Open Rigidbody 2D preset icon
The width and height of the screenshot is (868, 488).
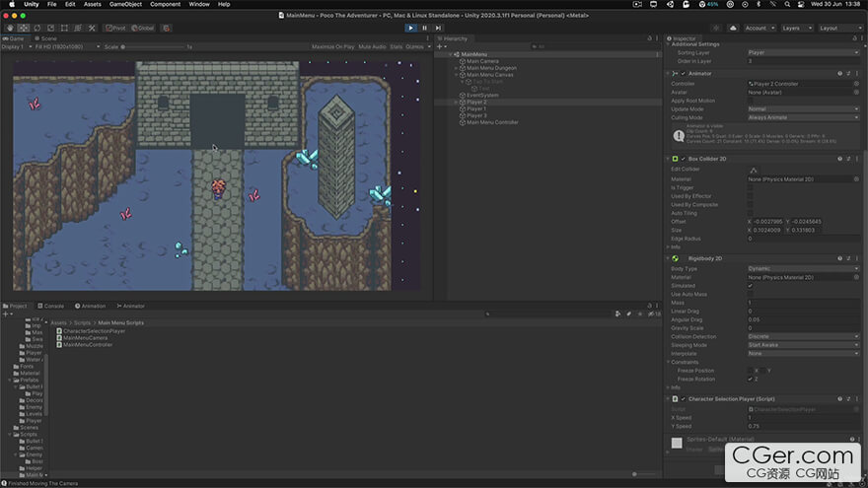tap(848, 258)
